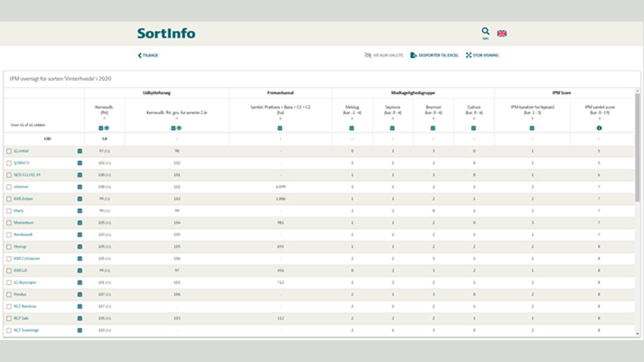Open the search magnifier icon
The height and width of the screenshot is (362, 644).
click(x=486, y=32)
